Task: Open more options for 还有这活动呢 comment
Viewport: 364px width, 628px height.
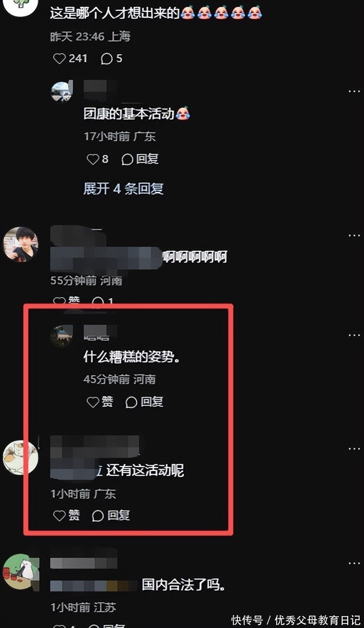Action: (354, 449)
